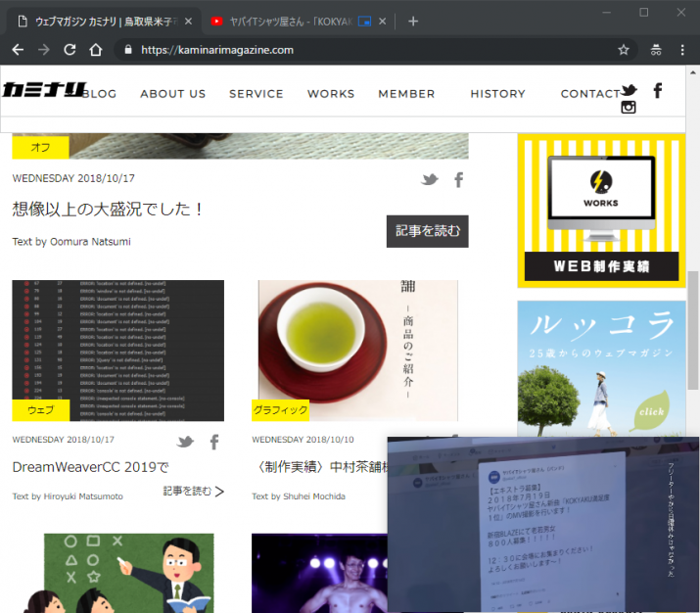
Task: Select SERVICE in the navigation bar
Action: tap(257, 94)
